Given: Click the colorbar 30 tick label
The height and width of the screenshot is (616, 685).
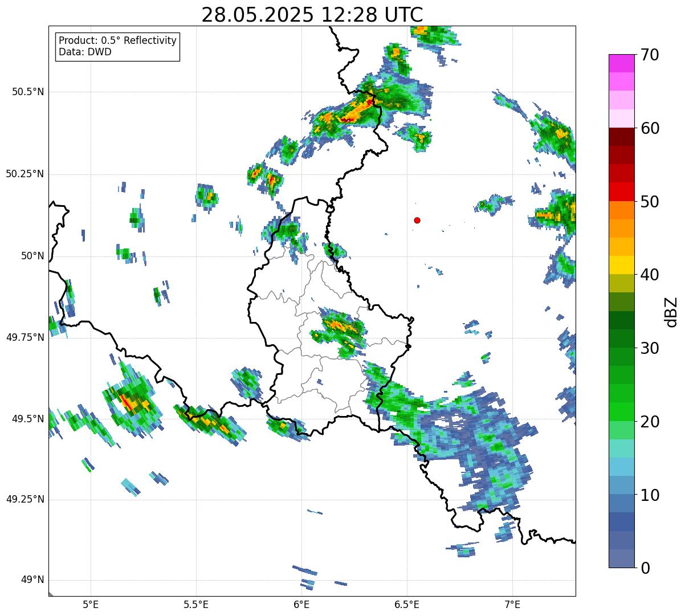Looking at the screenshot, I should [650, 348].
